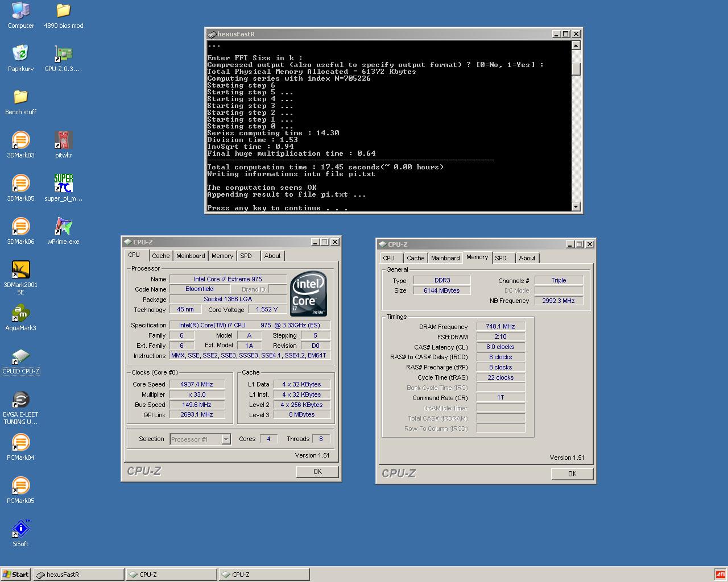Switch to hexusFastR taskbar item

(78, 574)
